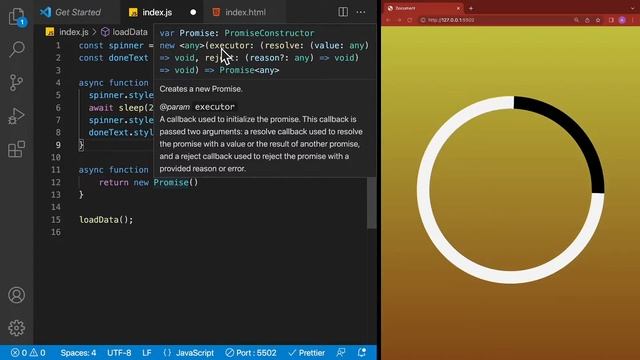Open the Search view in sidebar

(x=17, y=49)
